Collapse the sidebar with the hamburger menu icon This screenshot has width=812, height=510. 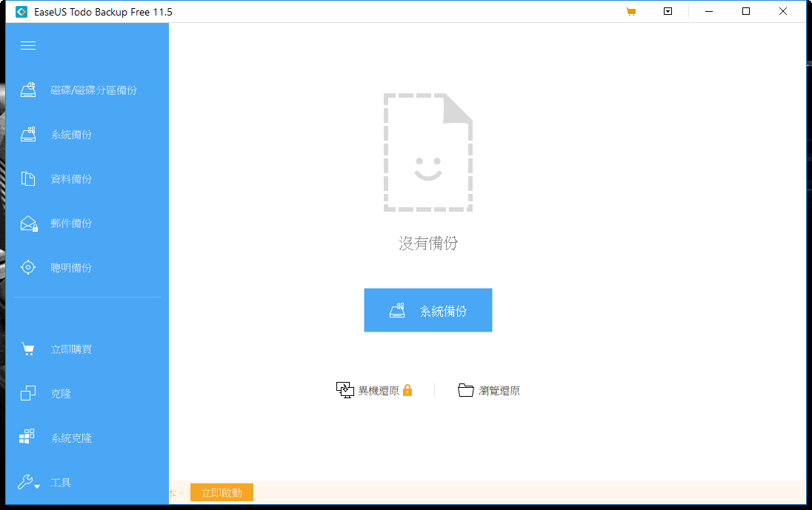pos(28,45)
